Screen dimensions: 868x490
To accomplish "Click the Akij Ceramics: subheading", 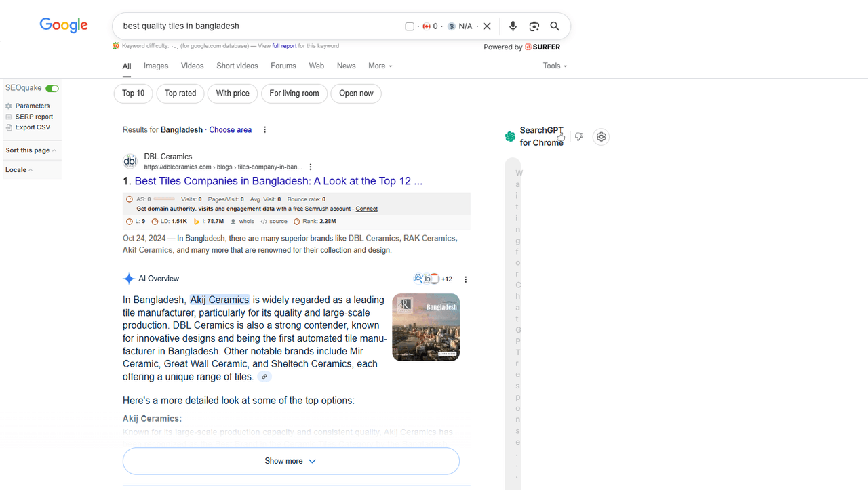I will click(152, 419).
